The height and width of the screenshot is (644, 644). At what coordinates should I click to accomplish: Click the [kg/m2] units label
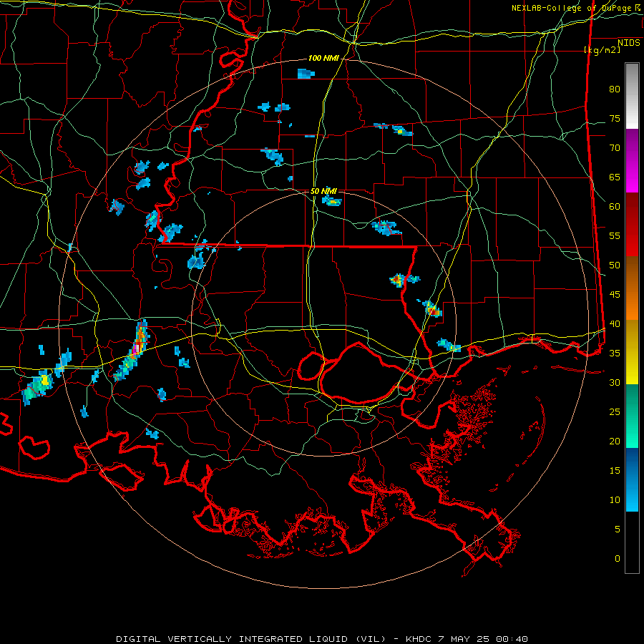[x=602, y=50]
